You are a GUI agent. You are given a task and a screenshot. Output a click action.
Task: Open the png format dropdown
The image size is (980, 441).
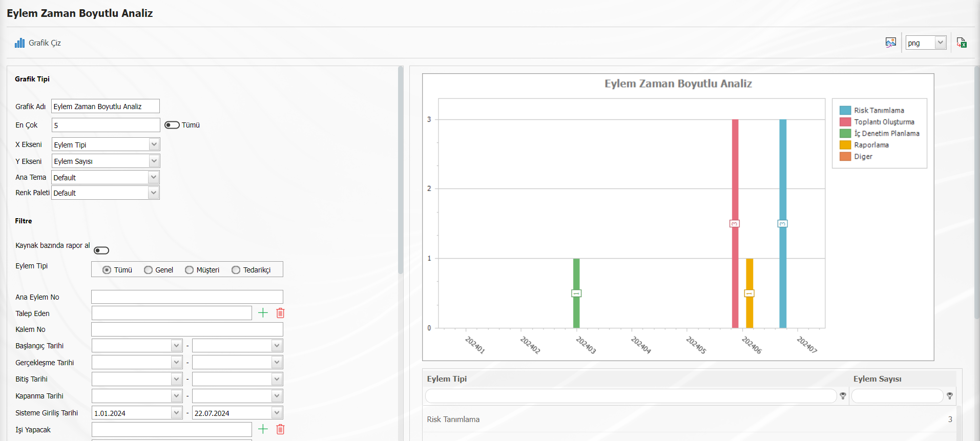[940, 43]
